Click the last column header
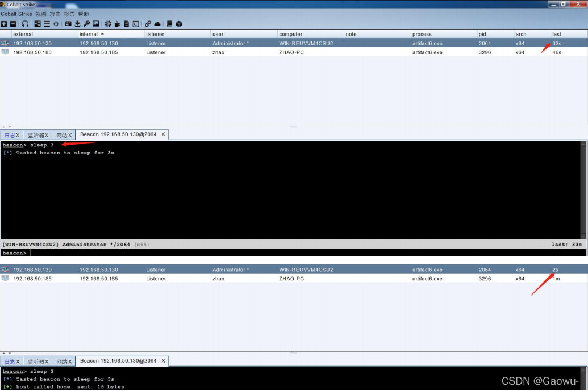Screen dimensions: 588x391 (569, 34)
